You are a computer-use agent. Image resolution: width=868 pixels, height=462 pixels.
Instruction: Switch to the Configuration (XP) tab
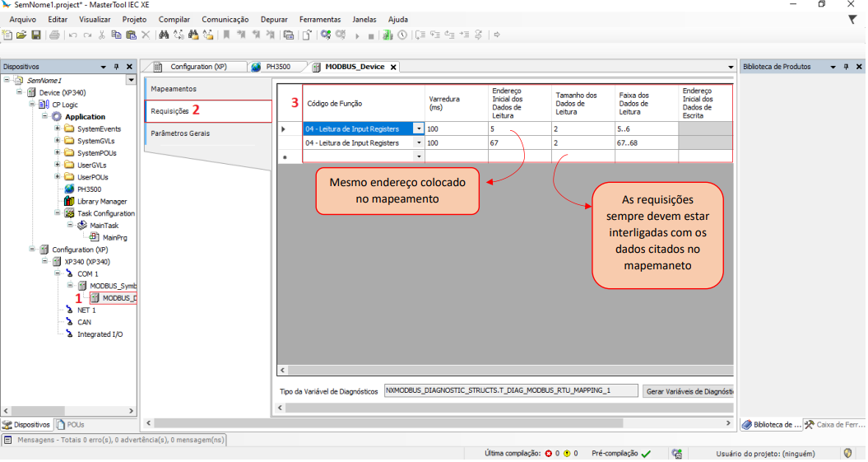(197, 67)
